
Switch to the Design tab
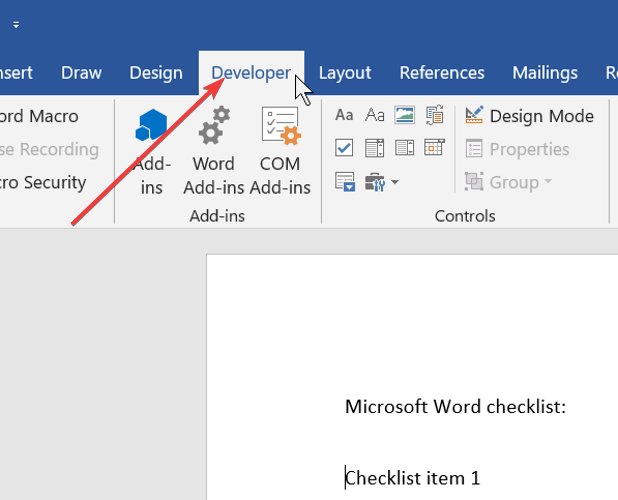click(156, 73)
